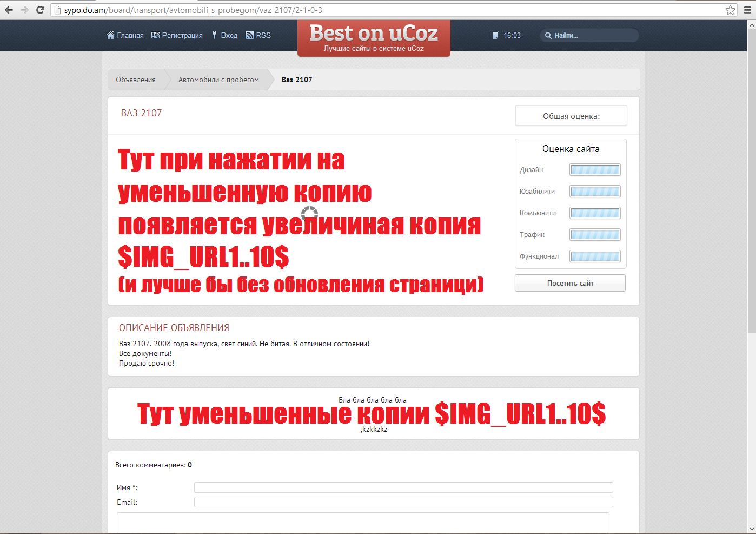Screen dimensions: 756x534
Task: Click the clock icon beside 16:03
Action: point(495,35)
